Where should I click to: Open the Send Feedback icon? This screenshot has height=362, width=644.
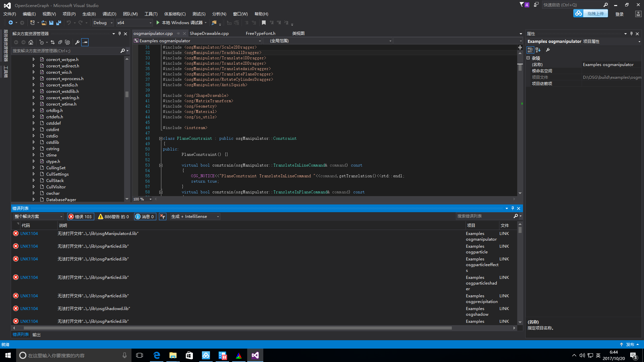[536, 5]
